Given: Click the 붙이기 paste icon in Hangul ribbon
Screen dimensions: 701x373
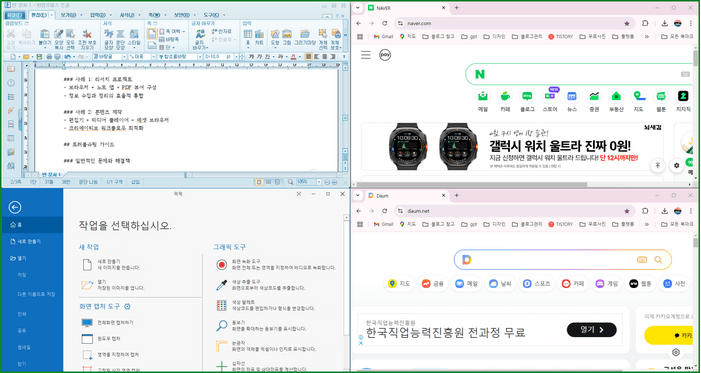Looking at the screenshot, I should pos(45,34).
